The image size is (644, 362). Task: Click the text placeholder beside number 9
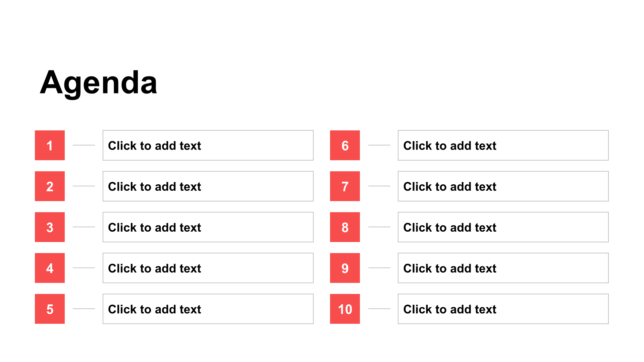[x=503, y=268]
